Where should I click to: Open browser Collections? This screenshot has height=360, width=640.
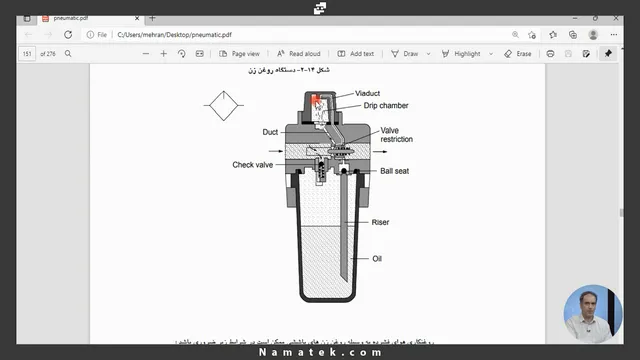[x=573, y=35]
